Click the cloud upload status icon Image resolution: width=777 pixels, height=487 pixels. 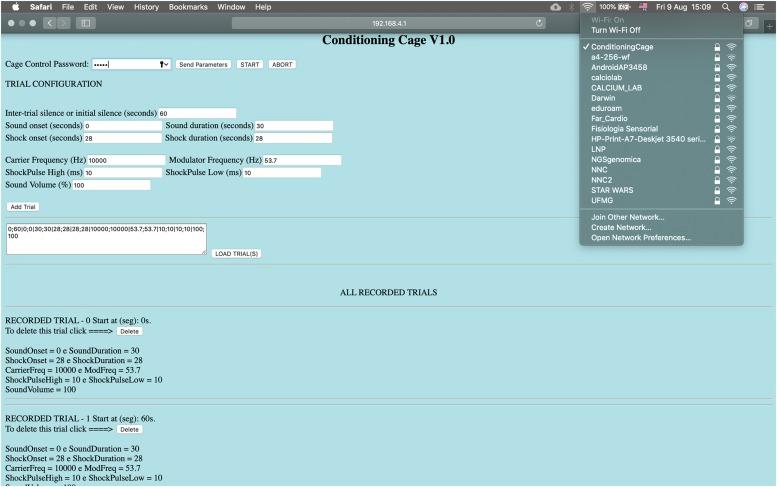(555, 7)
